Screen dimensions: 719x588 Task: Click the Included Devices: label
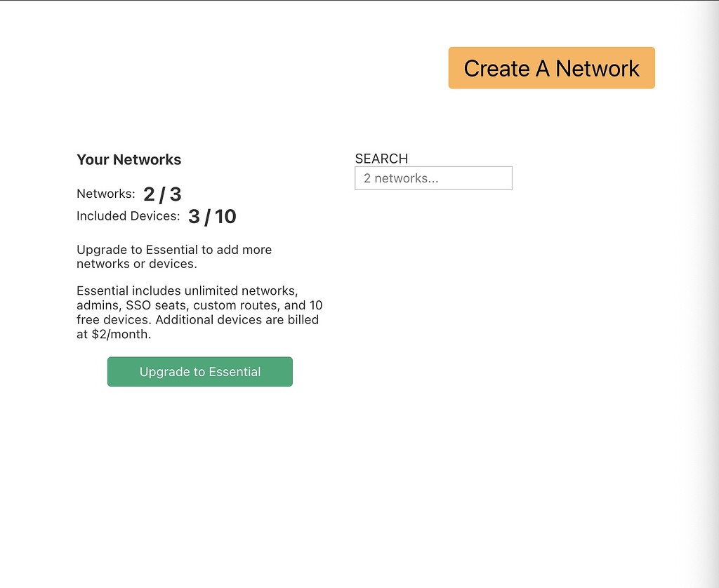[x=128, y=216]
